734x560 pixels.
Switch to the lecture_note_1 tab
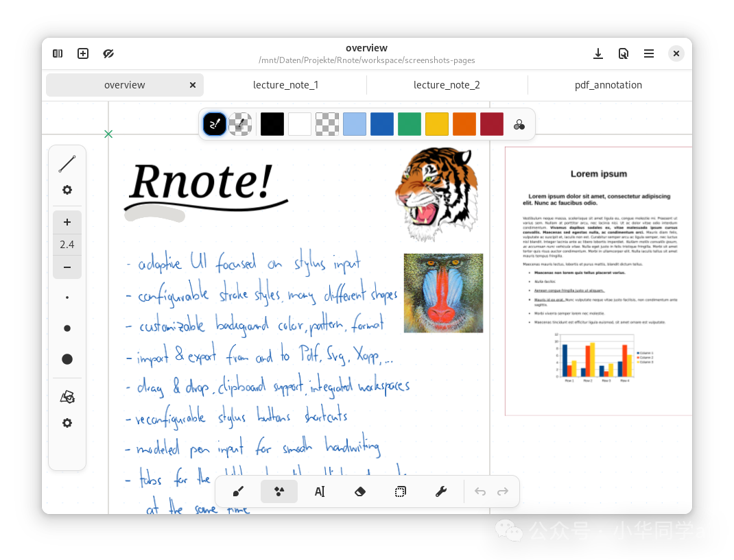point(285,85)
